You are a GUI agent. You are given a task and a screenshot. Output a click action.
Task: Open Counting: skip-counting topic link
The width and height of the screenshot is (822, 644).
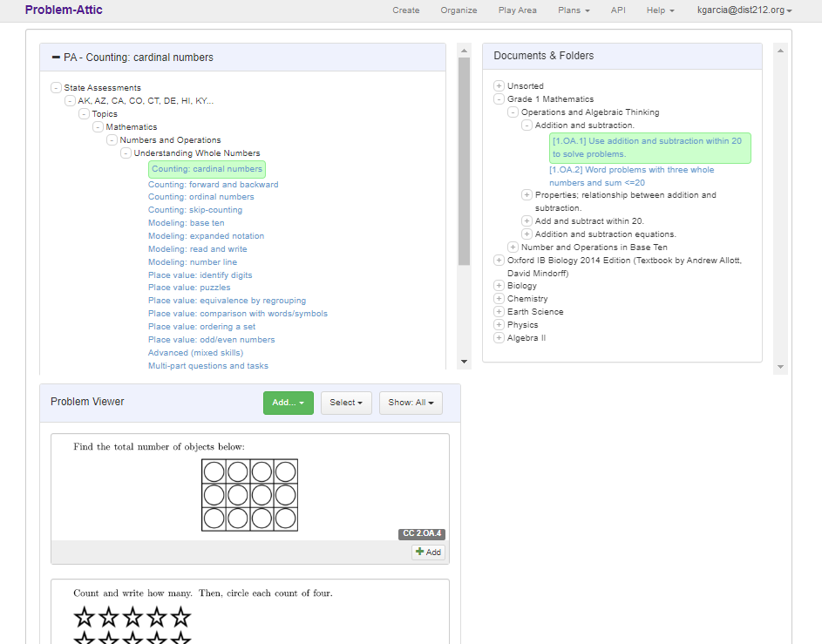coord(195,210)
